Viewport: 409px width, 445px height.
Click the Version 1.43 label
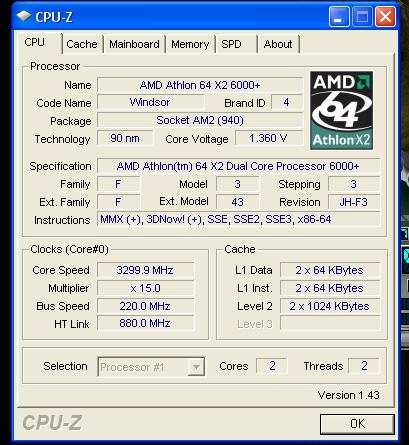tap(348, 395)
